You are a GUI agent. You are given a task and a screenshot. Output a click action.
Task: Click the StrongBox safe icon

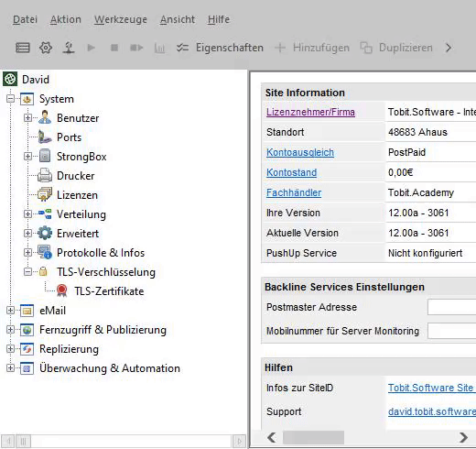45,156
